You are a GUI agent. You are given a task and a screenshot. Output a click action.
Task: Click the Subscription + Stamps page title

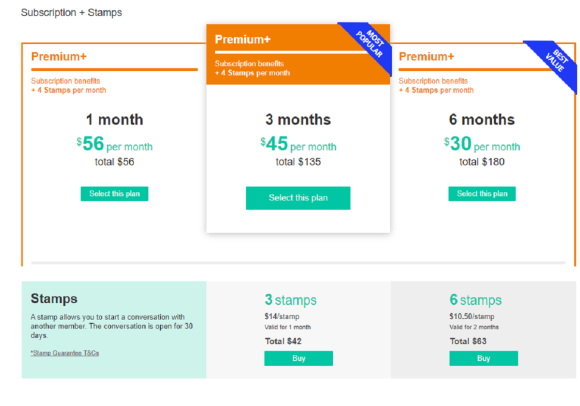click(71, 13)
